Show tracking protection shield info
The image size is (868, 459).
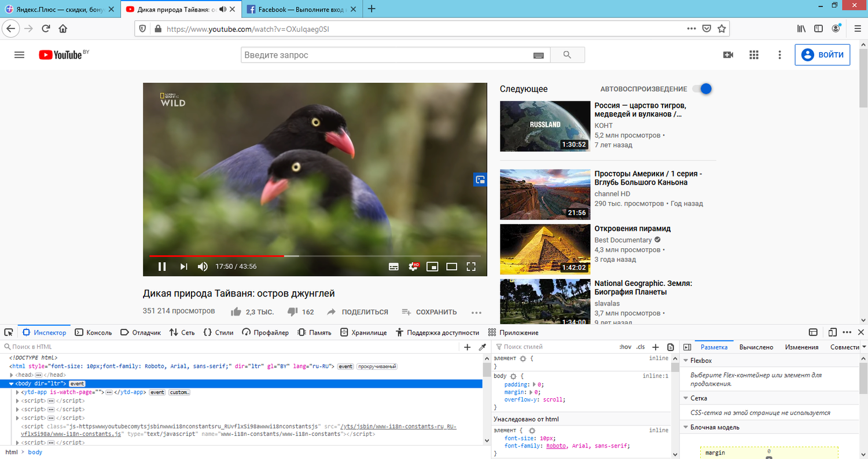[142, 28]
